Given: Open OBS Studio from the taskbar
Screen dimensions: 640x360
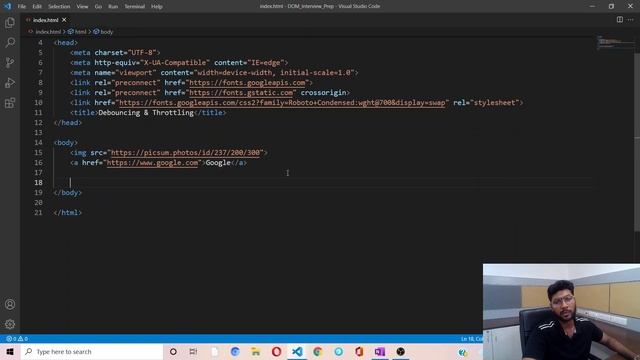Looking at the screenshot, I should [x=400, y=351].
